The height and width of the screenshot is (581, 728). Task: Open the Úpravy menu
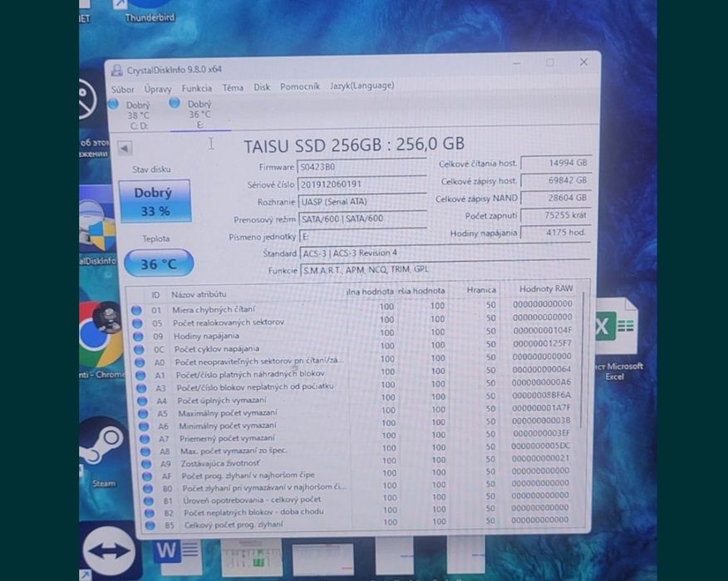pyautogui.click(x=158, y=89)
